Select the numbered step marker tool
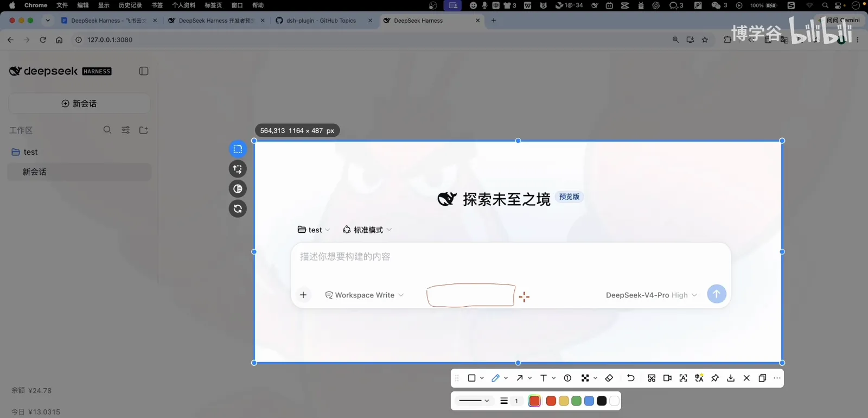Image resolution: width=868 pixels, height=418 pixels. point(567,378)
